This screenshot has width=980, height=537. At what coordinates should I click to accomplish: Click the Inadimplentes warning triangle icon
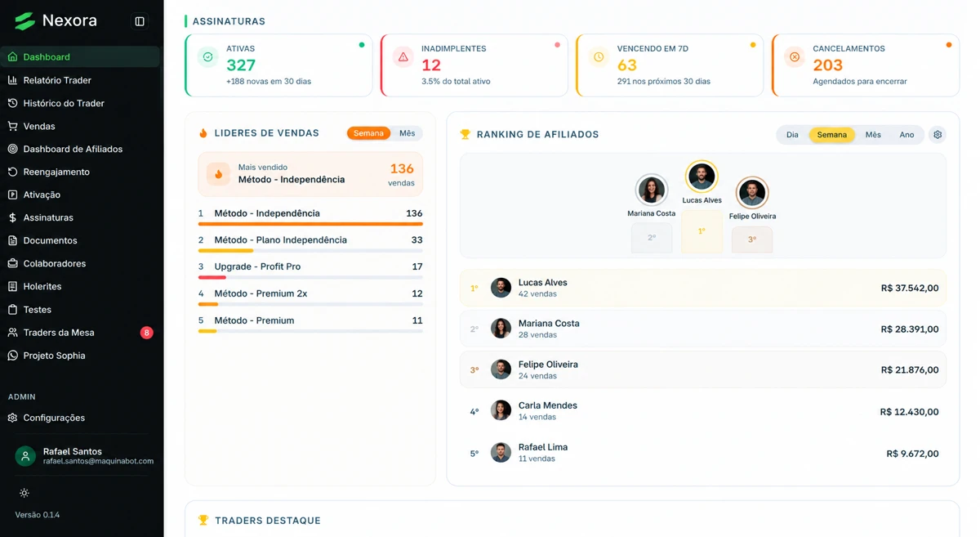point(403,57)
